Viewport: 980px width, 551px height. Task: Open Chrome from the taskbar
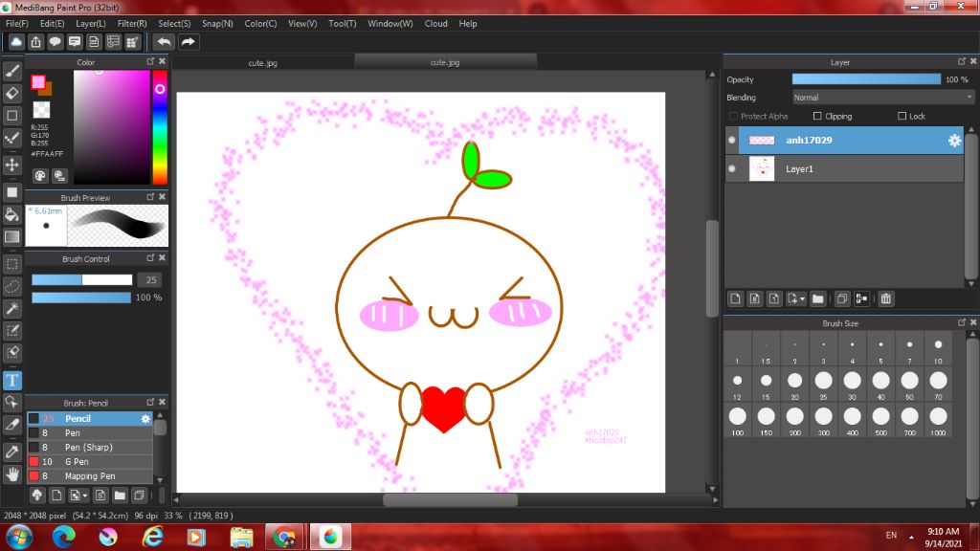click(x=284, y=538)
